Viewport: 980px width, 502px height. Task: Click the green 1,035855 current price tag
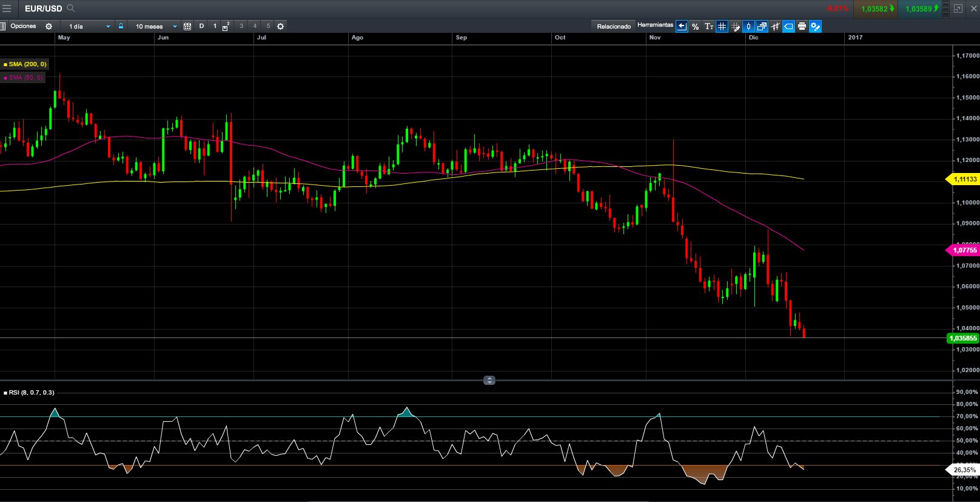click(x=962, y=338)
